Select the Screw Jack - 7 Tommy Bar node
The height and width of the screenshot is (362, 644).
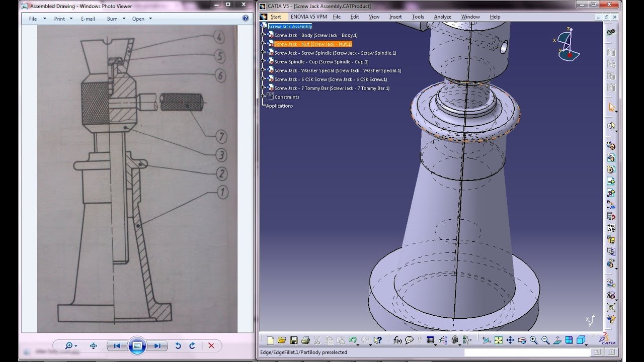332,88
